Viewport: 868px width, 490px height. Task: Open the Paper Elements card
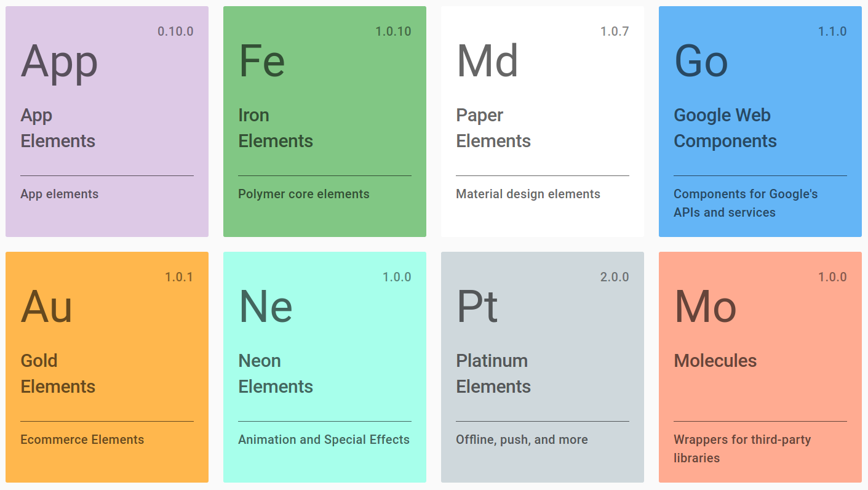[542, 121]
